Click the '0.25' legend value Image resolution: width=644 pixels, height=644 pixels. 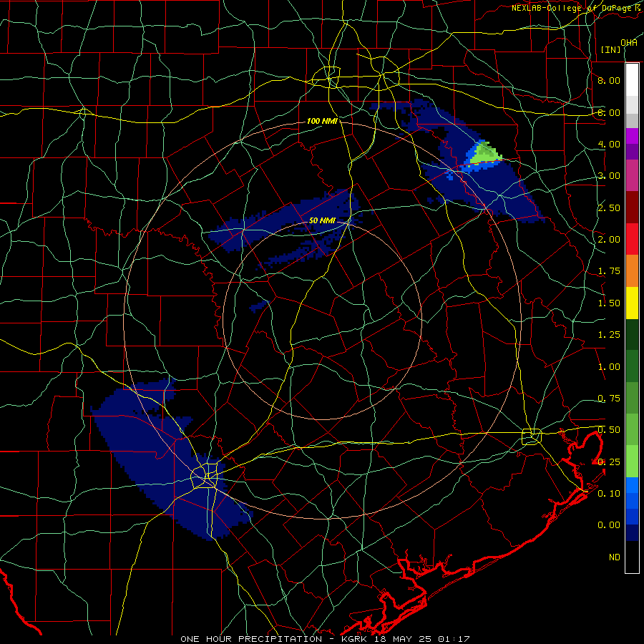609,462
